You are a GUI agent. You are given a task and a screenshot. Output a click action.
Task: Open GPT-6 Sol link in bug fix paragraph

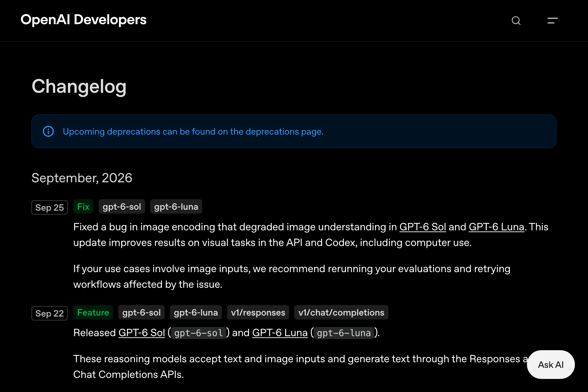pyautogui.click(x=423, y=227)
